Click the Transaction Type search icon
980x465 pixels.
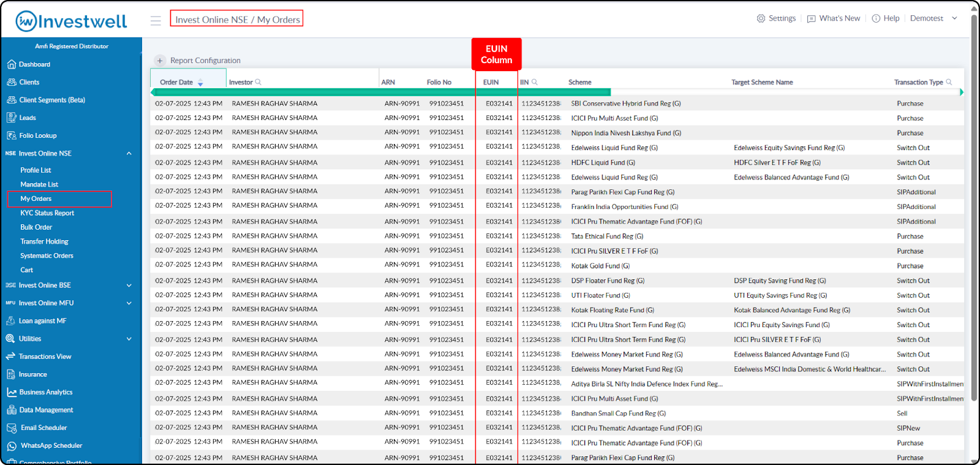[x=949, y=81]
